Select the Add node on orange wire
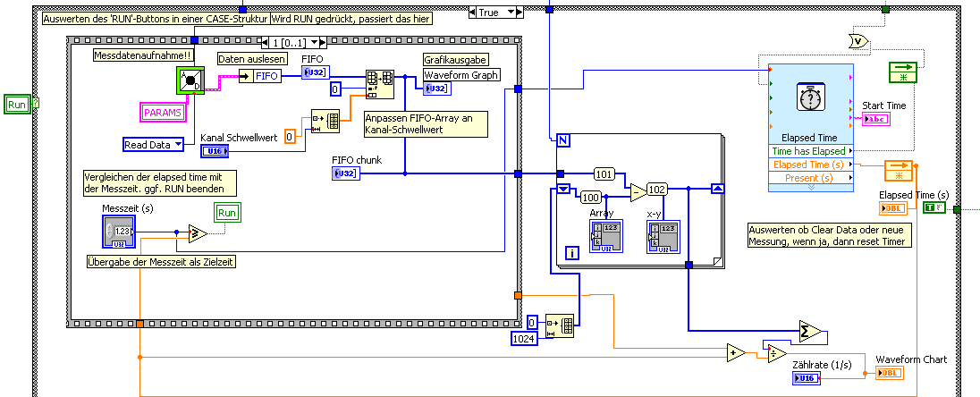Image resolution: width=980 pixels, height=397 pixels. click(x=736, y=352)
